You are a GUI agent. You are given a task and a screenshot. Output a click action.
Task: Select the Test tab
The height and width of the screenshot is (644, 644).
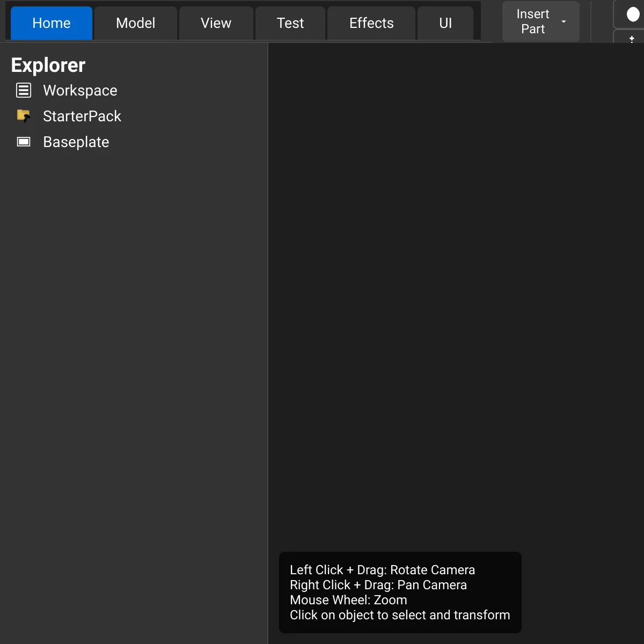[x=290, y=23]
